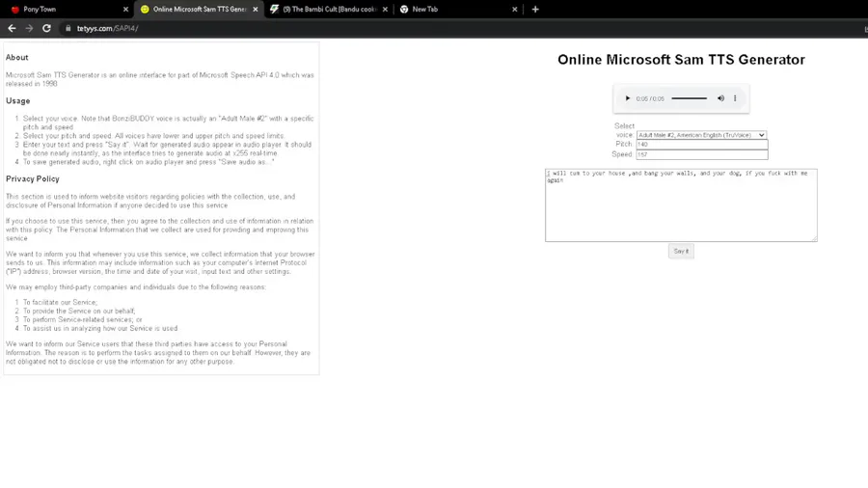Click the 'Pitch' label
This screenshot has width=868, height=488.
624,144
